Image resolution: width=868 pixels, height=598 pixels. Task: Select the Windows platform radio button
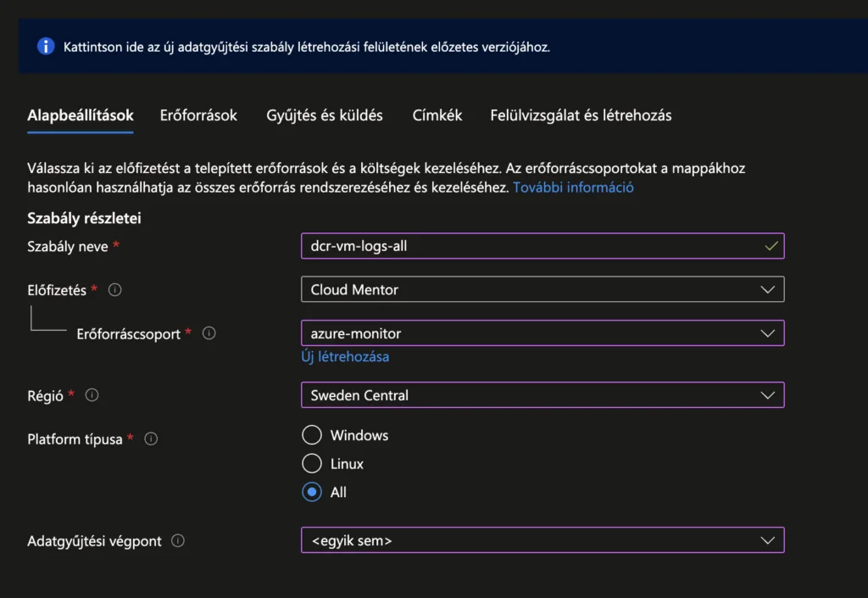click(312, 435)
